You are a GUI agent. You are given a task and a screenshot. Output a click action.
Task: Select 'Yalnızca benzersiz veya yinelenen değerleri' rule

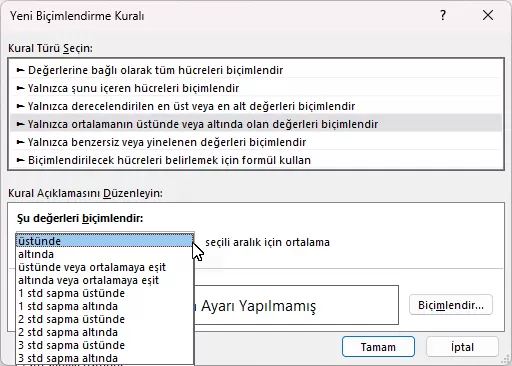(256, 142)
